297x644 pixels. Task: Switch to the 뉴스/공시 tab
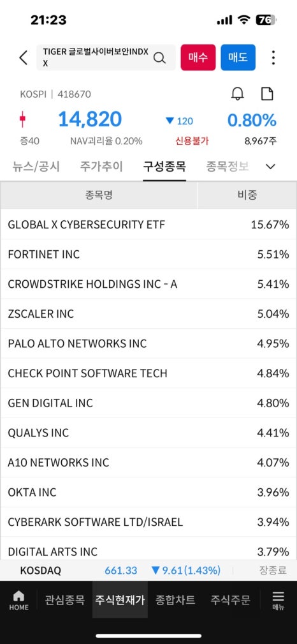click(x=36, y=167)
